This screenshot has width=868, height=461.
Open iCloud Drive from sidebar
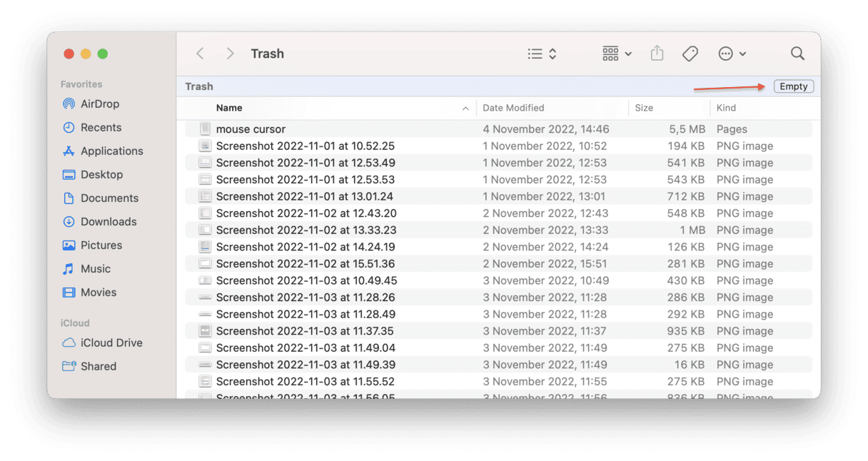point(111,343)
